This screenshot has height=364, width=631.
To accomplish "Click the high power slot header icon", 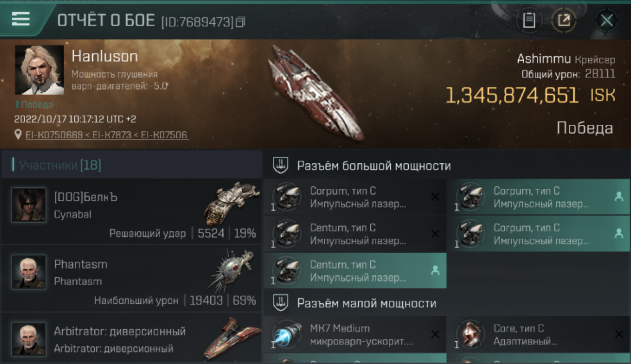I will (x=281, y=165).
